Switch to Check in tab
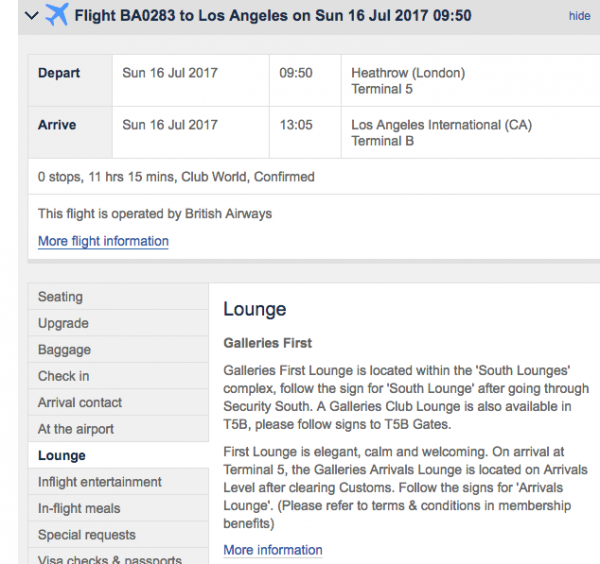The height and width of the screenshot is (564, 600). pyautogui.click(x=118, y=376)
